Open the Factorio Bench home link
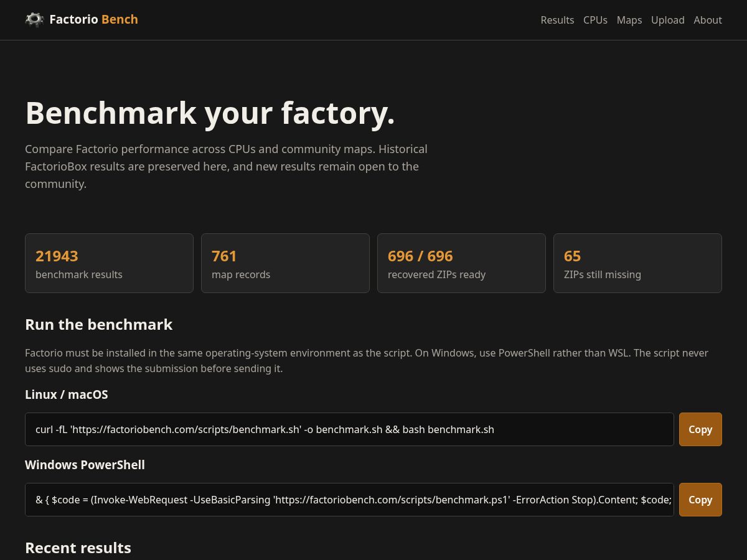Screen dimensions: 747x560 tap(82, 20)
